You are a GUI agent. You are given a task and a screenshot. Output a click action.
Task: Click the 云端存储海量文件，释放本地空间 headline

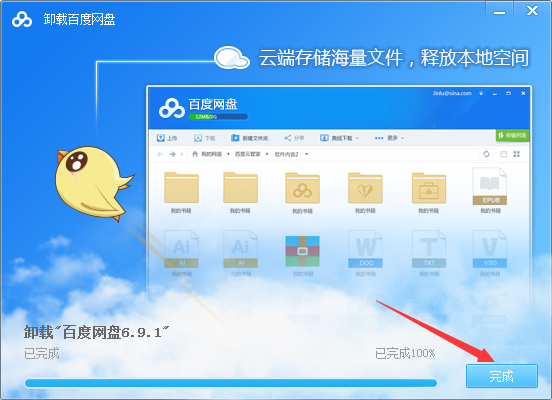394,58
